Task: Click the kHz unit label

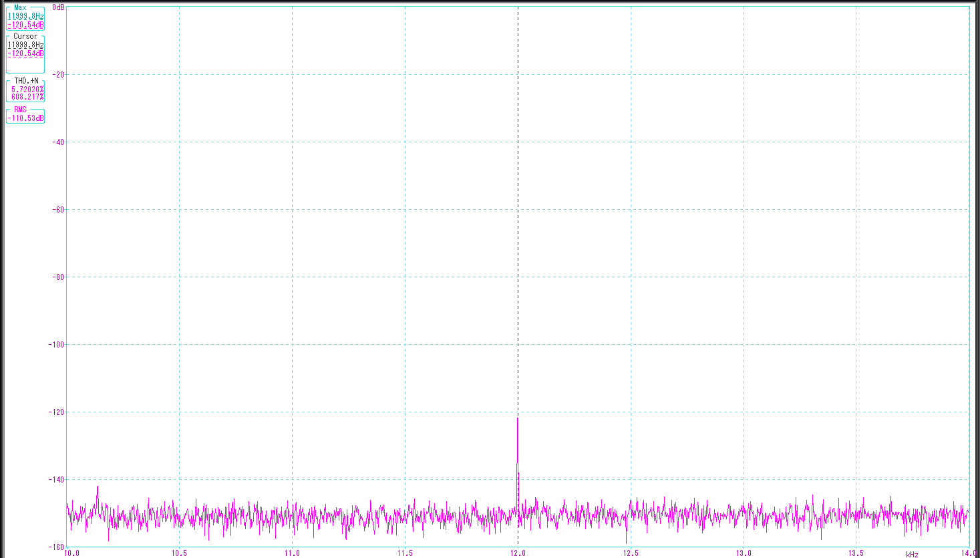Action: (x=912, y=555)
